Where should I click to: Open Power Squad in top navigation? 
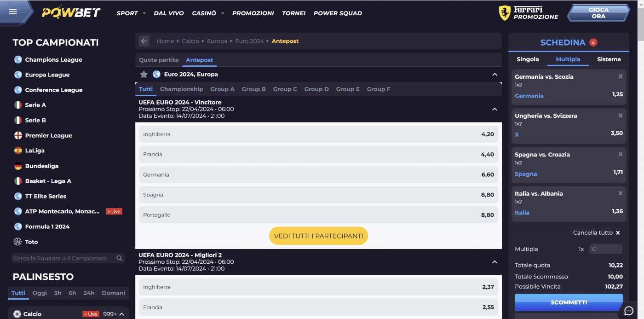[x=338, y=13]
